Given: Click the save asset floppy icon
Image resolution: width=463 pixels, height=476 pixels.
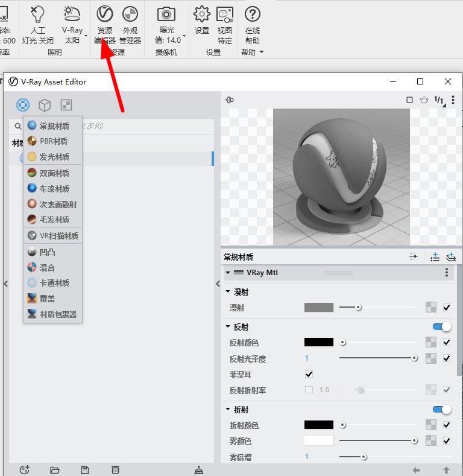Looking at the screenshot, I should pos(85,470).
